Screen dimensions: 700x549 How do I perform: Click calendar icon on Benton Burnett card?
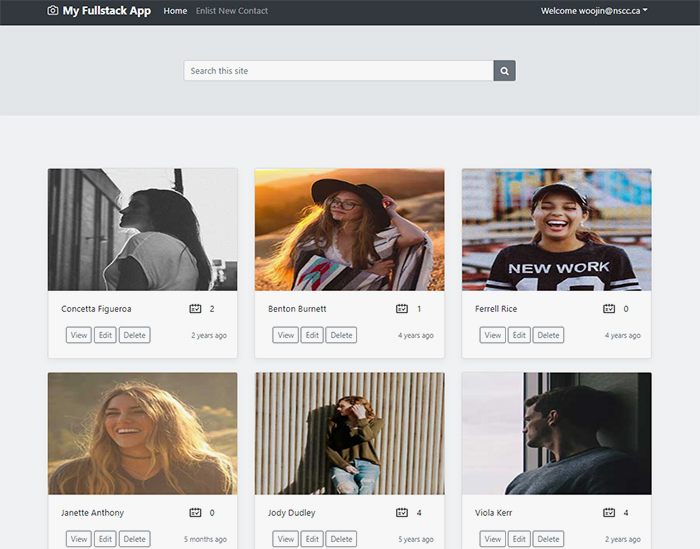[x=402, y=309]
